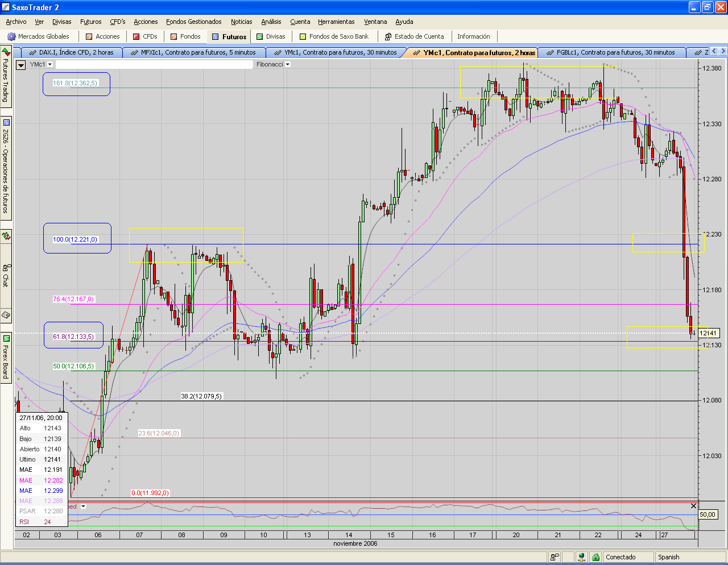Click the RSI 50,00 level label
The width and height of the screenshot is (728, 565).
coord(707,514)
